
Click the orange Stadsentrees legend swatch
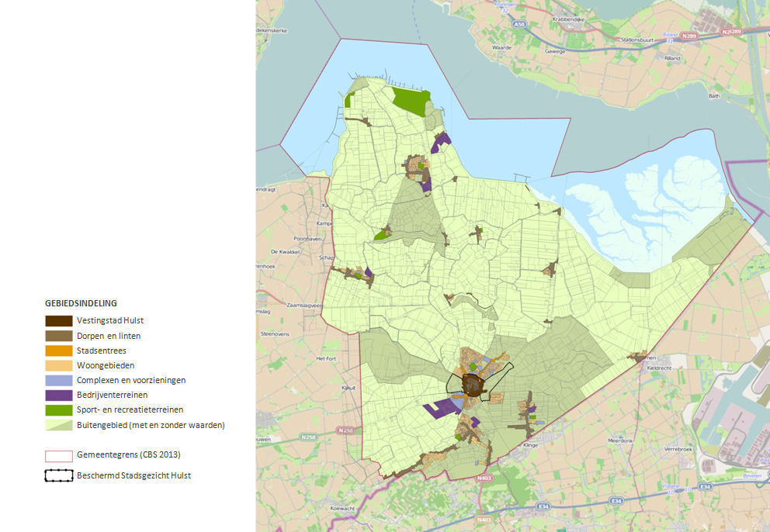coord(59,351)
